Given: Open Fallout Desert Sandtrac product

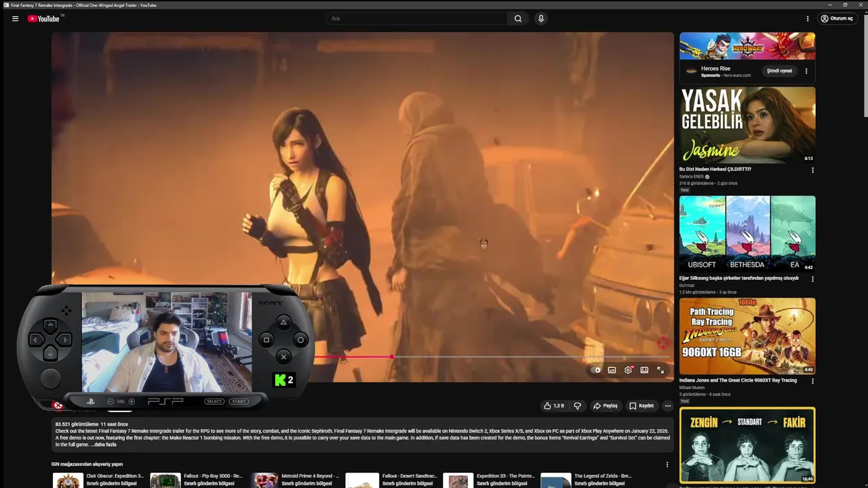Looking at the screenshot, I should pyautogui.click(x=392, y=480).
